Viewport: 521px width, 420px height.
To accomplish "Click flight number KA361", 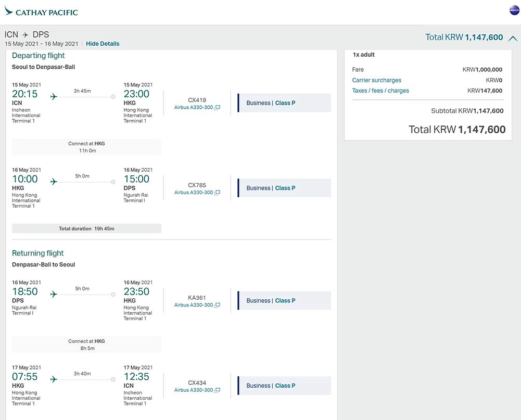I will coord(197,298).
